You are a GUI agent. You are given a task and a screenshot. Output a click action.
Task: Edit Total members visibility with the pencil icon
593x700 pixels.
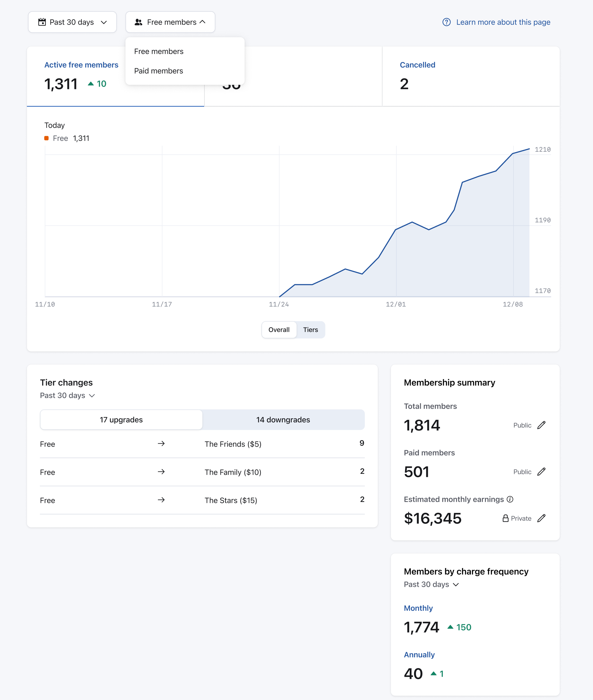coord(541,425)
